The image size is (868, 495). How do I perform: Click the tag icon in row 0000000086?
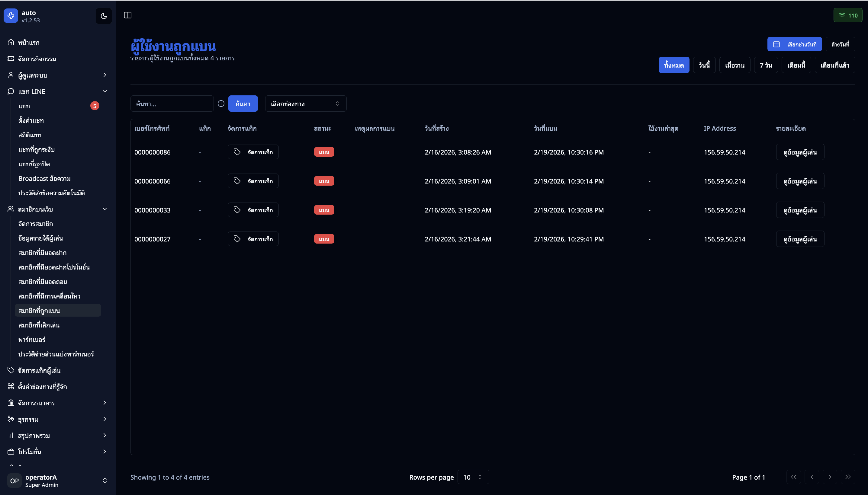[x=237, y=152]
